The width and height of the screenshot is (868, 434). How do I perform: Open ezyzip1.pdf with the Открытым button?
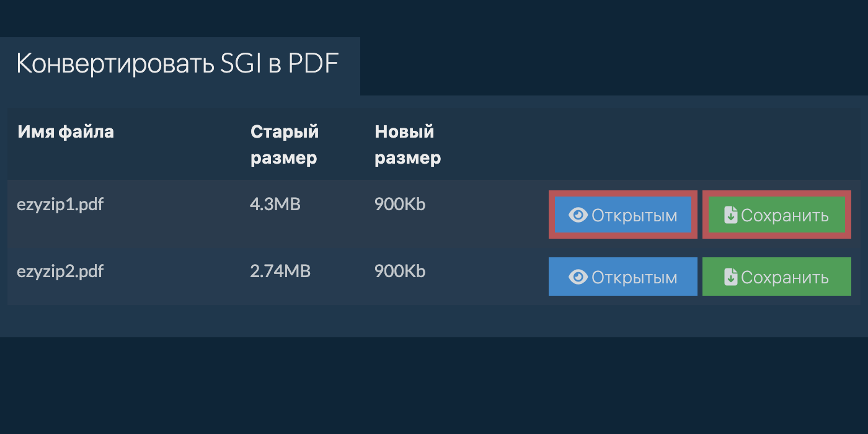coord(623,215)
